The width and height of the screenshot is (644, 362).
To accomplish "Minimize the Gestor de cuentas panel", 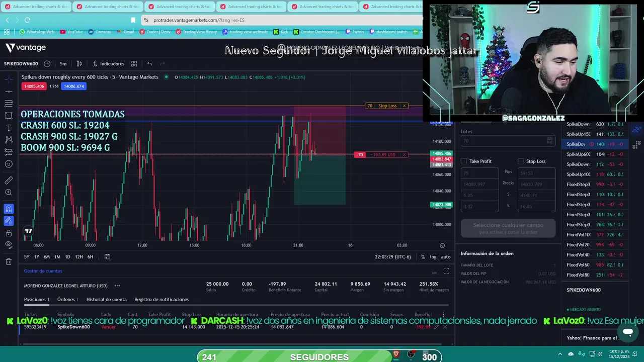I will click(x=434, y=272).
